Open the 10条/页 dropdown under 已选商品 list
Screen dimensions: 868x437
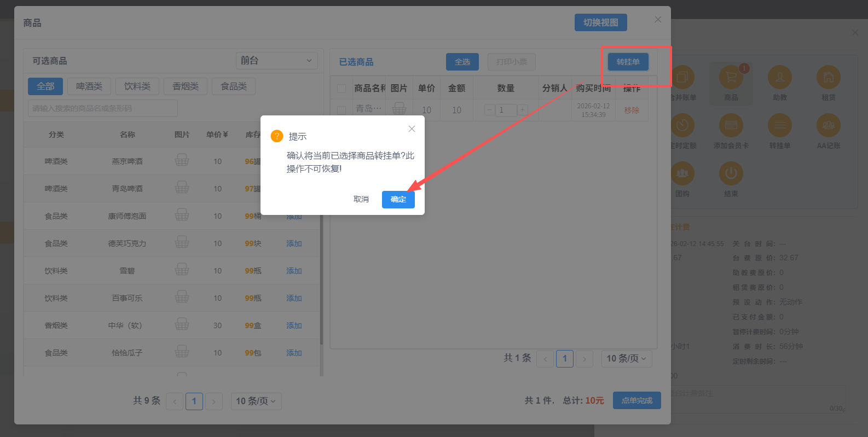(x=626, y=359)
